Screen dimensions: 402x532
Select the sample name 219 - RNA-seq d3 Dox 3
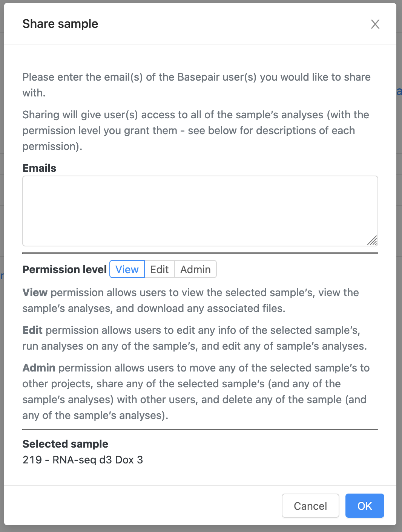pyautogui.click(x=83, y=460)
